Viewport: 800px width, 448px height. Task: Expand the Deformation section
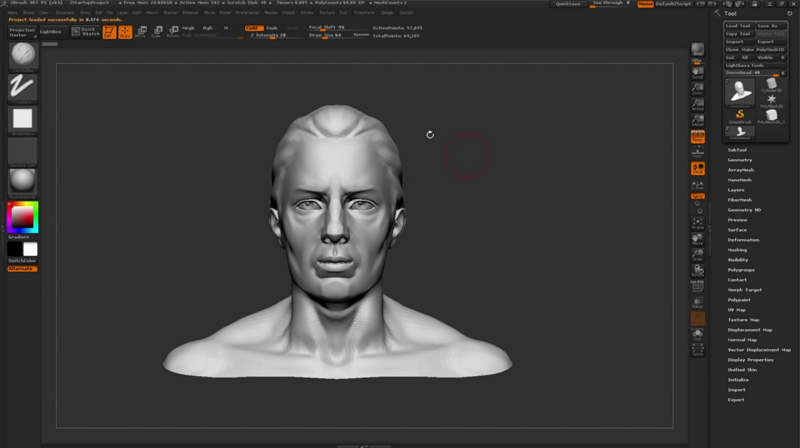(743, 240)
